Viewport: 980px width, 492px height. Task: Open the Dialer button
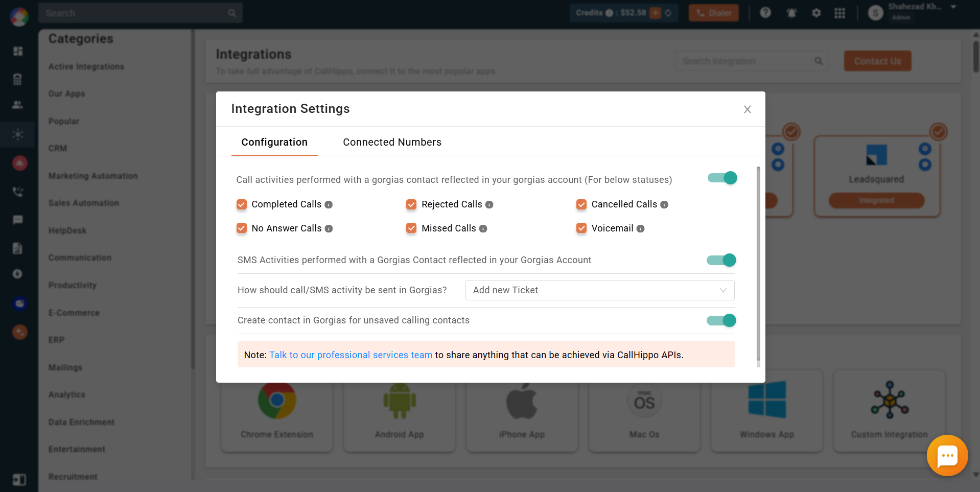pyautogui.click(x=713, y=13)
